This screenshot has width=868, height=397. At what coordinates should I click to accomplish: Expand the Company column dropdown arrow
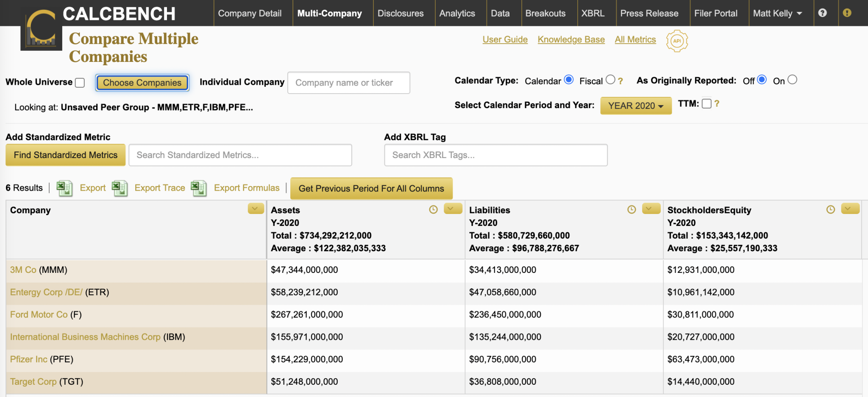(256, 208)
